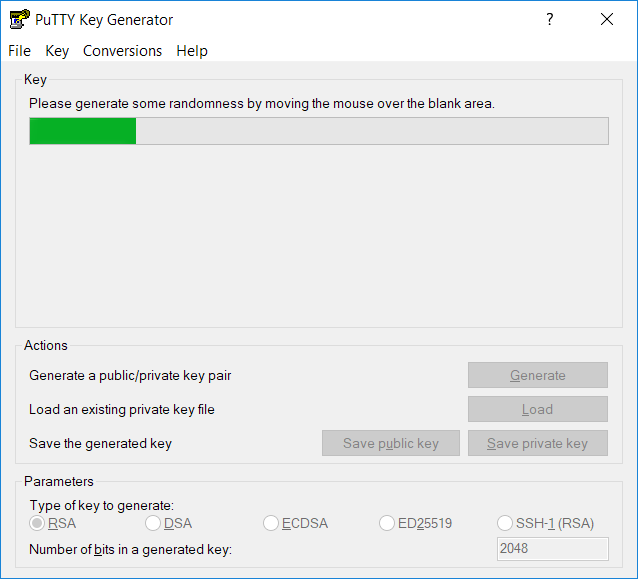Close the PuTTY Key Generator window
Viewport: 638px width, 579px height.
[x=607, y=19]
